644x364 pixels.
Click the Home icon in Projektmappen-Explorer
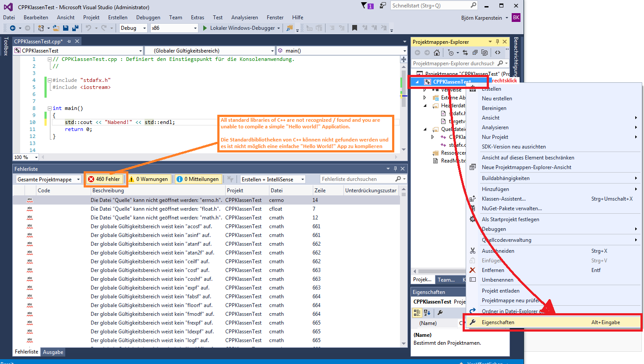pos(436,53)
